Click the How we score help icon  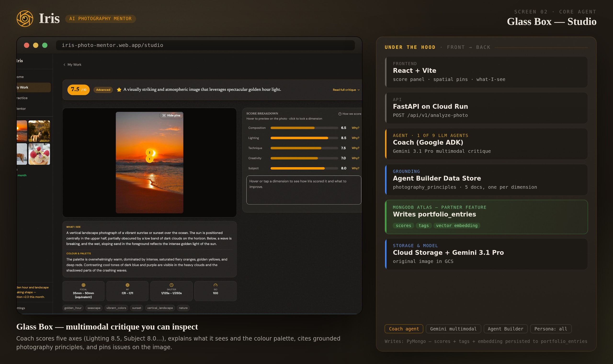(x=340, y=114)
